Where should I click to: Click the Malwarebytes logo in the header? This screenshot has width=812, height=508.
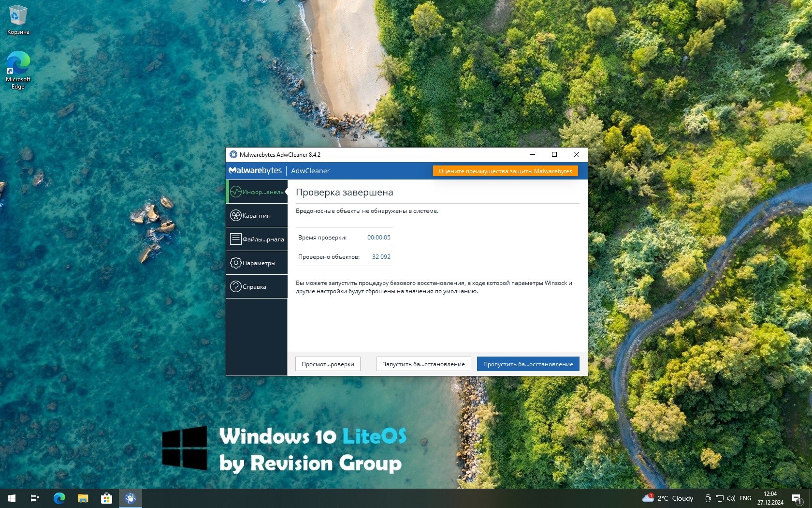click(255, 171)
